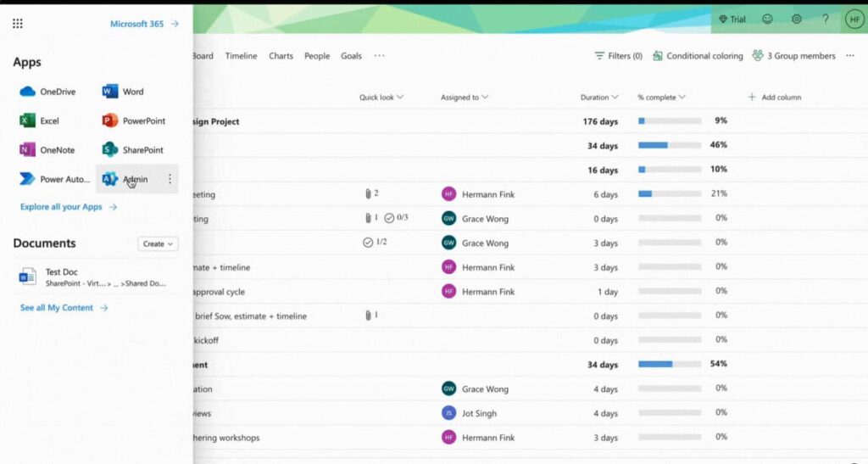
Task: Open the % complete column dropdown
Action: coord(661,98)
